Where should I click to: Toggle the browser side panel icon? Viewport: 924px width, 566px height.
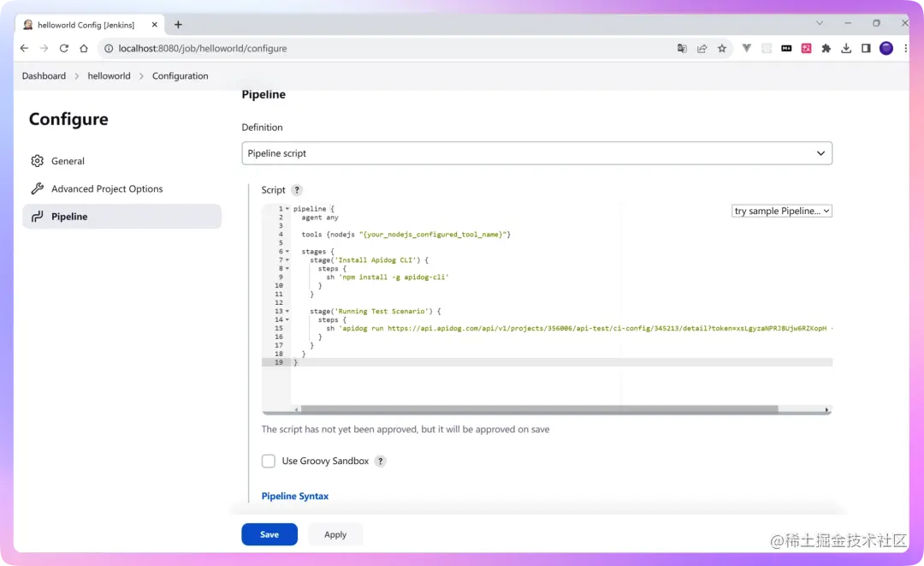pyautogui.click(x=866, y=48)
